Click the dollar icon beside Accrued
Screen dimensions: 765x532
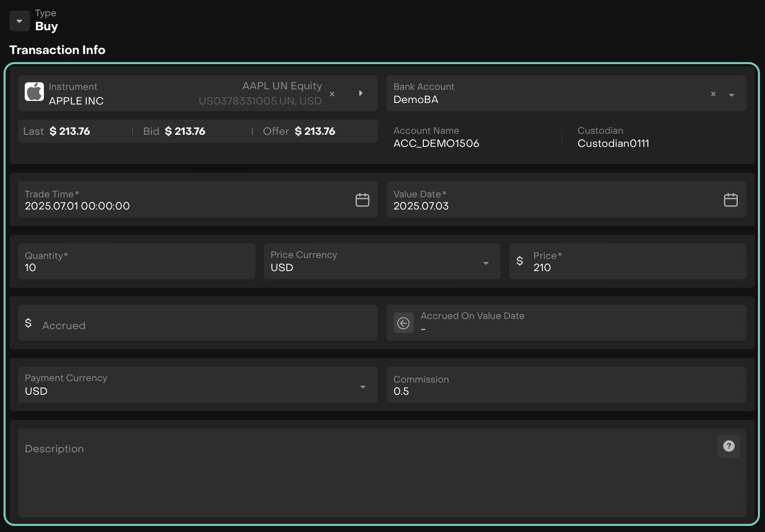click(28, 323)
